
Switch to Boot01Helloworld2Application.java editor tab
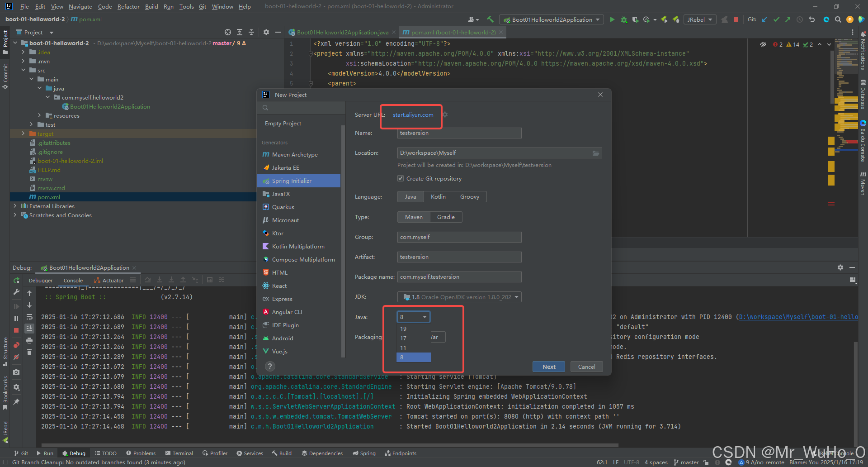click(x=342, y=32)
